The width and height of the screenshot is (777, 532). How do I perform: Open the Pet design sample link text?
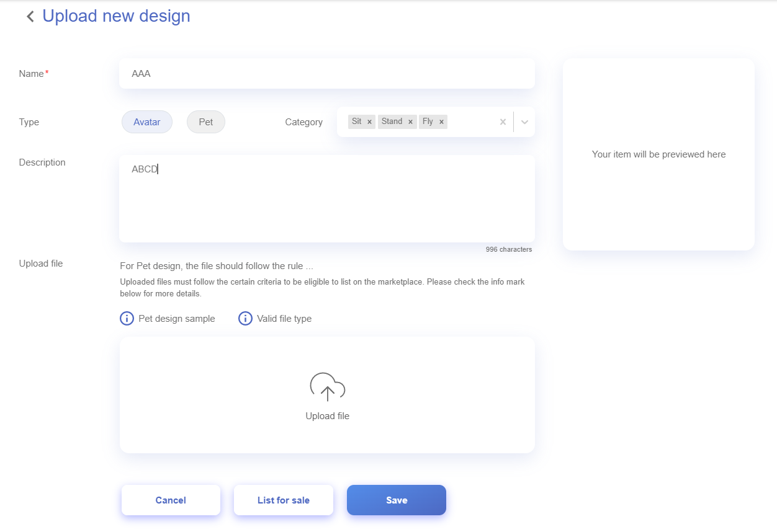tap(176, 319)
